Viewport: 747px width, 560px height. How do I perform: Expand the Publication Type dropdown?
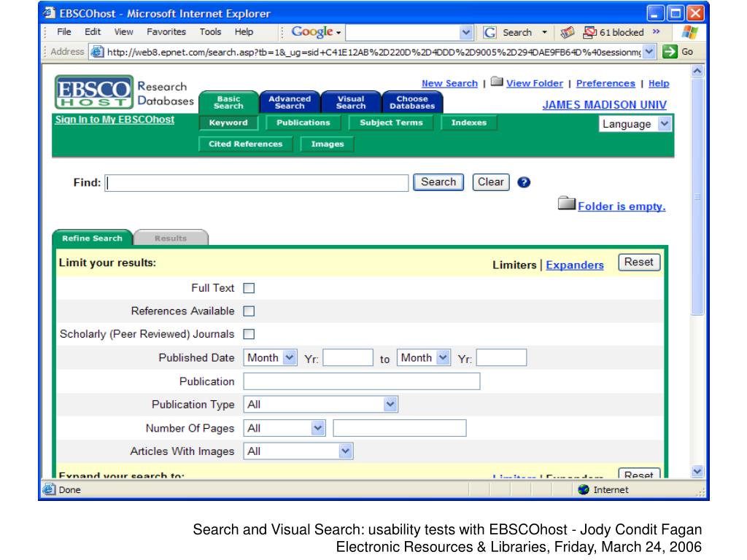coord(321,404)
